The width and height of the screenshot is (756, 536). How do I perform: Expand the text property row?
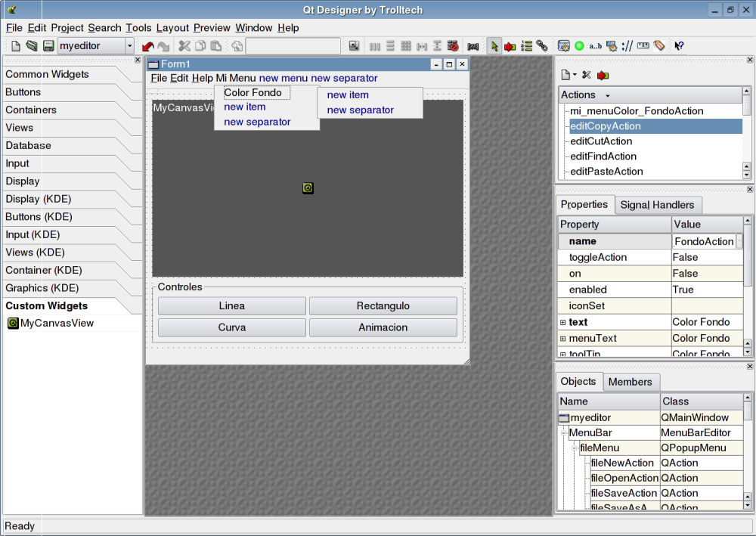tap(562, 322)
